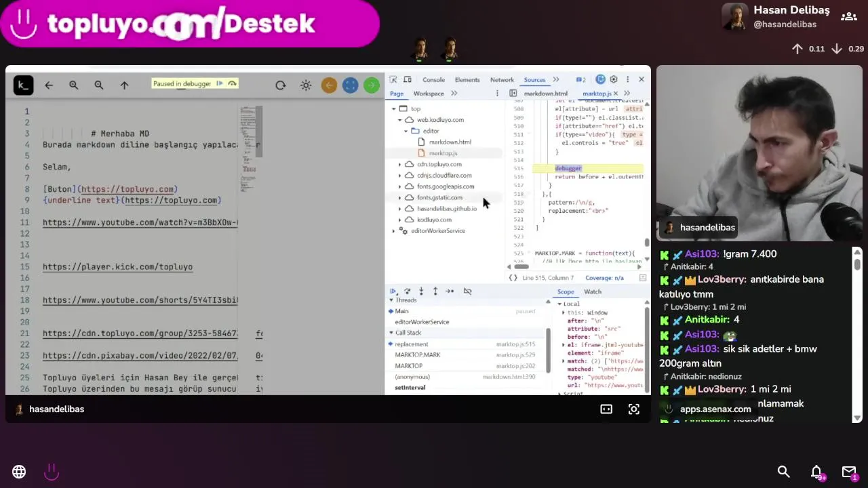The height and width of the screenshot is (488, 868).
Task: Open DevTools settings gear
Action: 614,79
